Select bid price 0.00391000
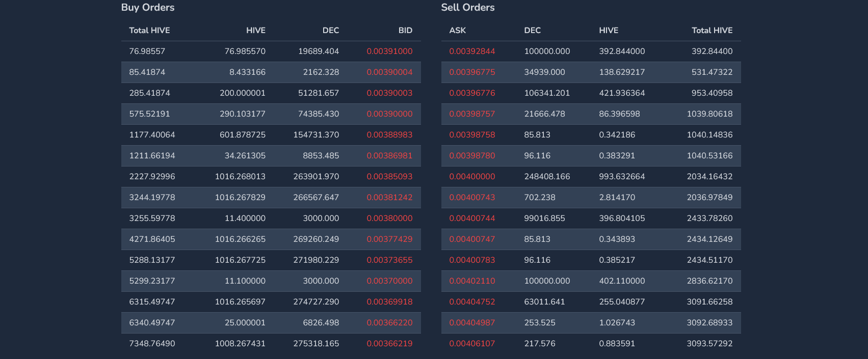 389,51
